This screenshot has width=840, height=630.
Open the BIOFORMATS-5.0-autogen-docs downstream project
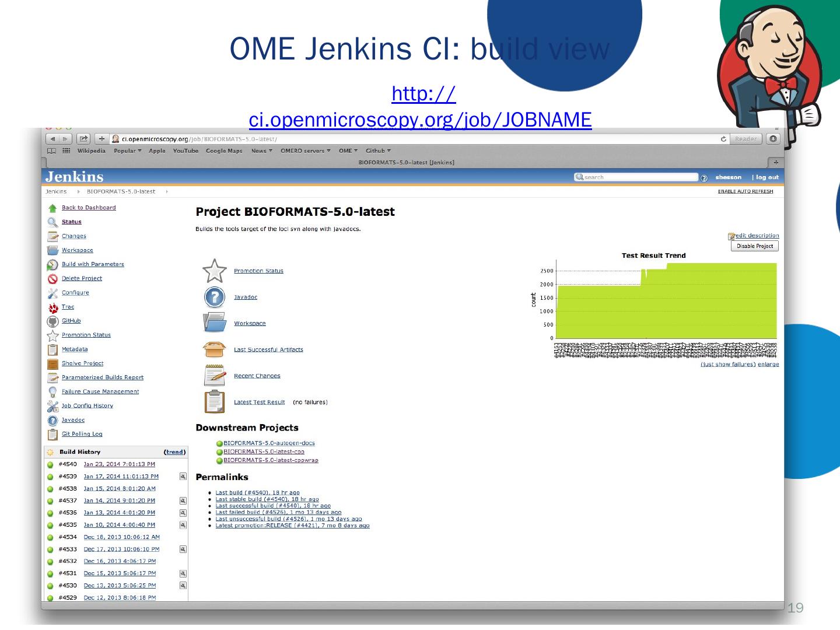tap(269, 443)
